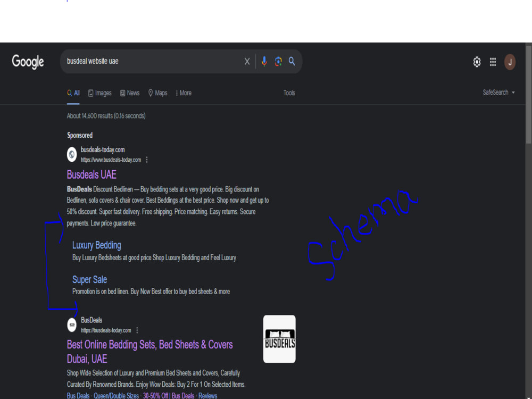Click the page vertical scrollbar thumb

click(x=528, y=94)
